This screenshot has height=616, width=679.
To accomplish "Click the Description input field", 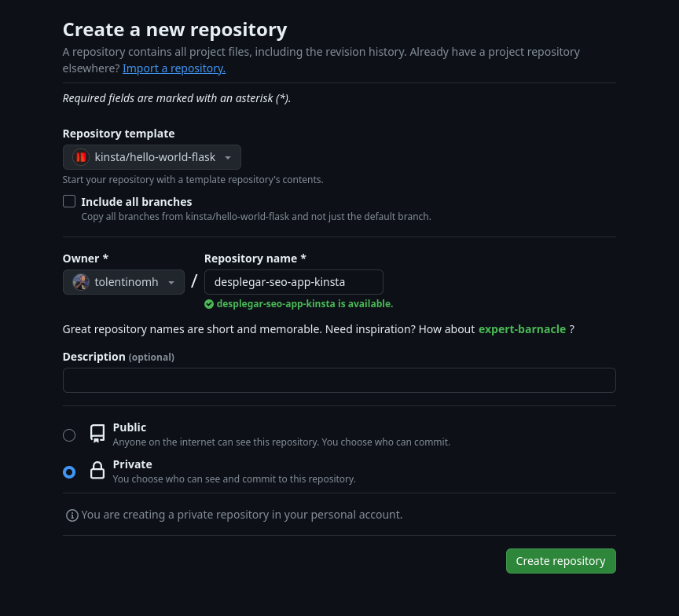I will click(x=339, y=379).
